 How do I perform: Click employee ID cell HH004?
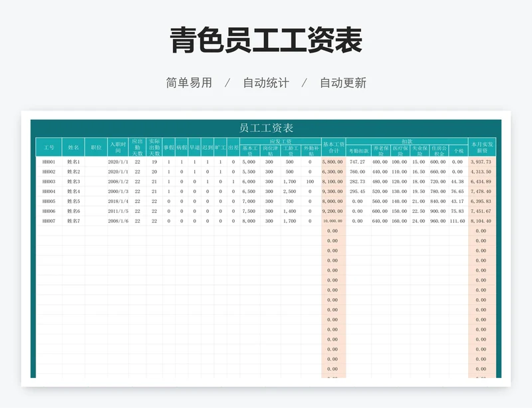49,192
